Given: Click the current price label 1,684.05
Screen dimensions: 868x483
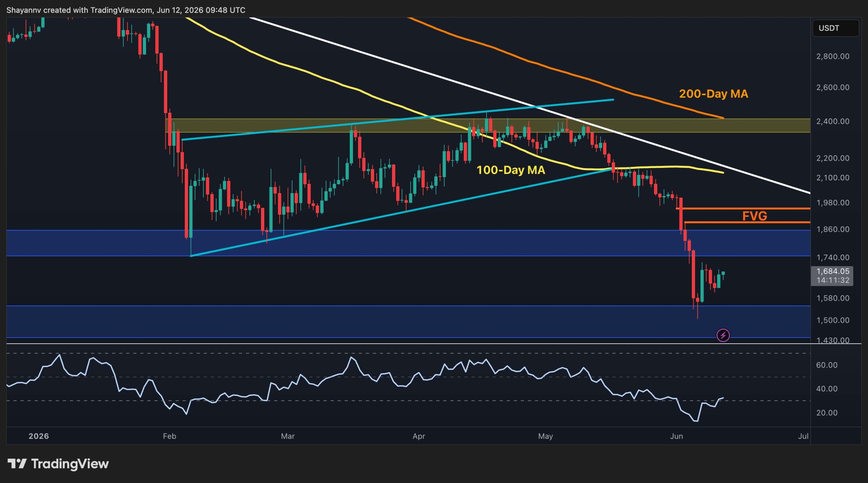Looking at the screenshot, I should click(x=833, y=271).
